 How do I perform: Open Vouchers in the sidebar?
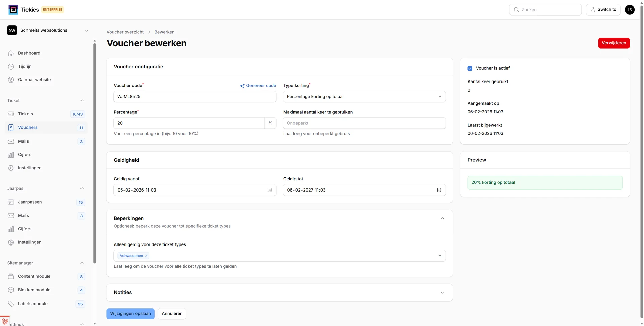click(28, 128)
